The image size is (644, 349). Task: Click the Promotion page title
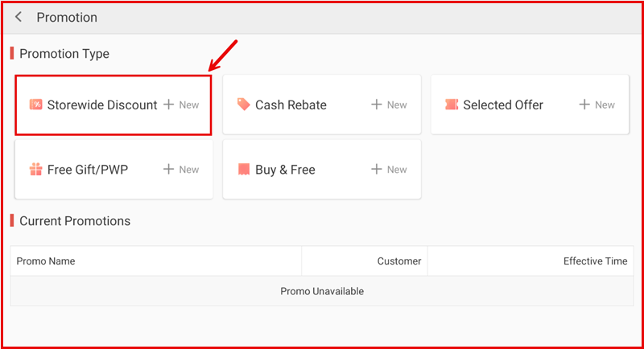(x=67, y=17)
